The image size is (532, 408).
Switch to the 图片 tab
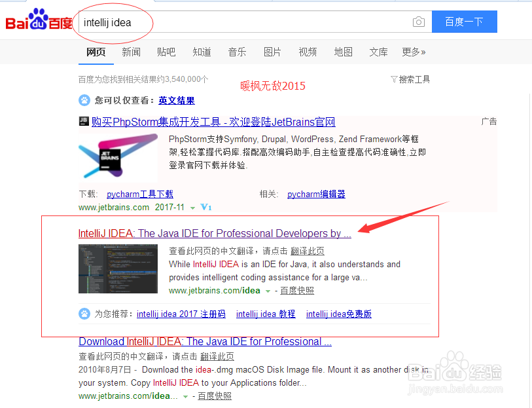click(272, 52)
